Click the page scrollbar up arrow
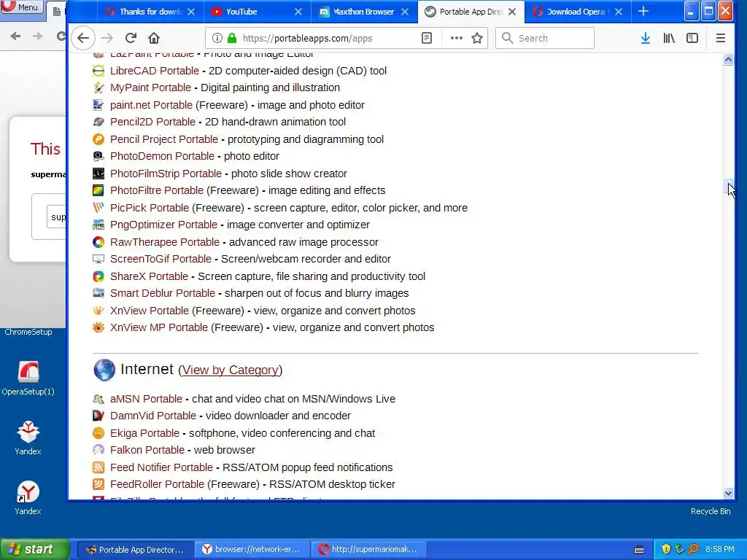 point(728,60)
